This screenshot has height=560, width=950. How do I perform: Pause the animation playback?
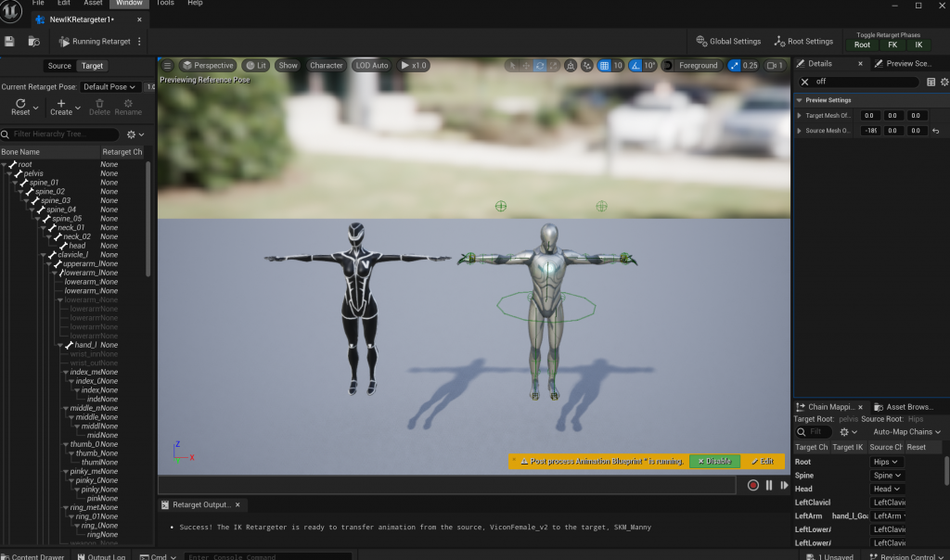pyautogui.click(x=769, y=485)
